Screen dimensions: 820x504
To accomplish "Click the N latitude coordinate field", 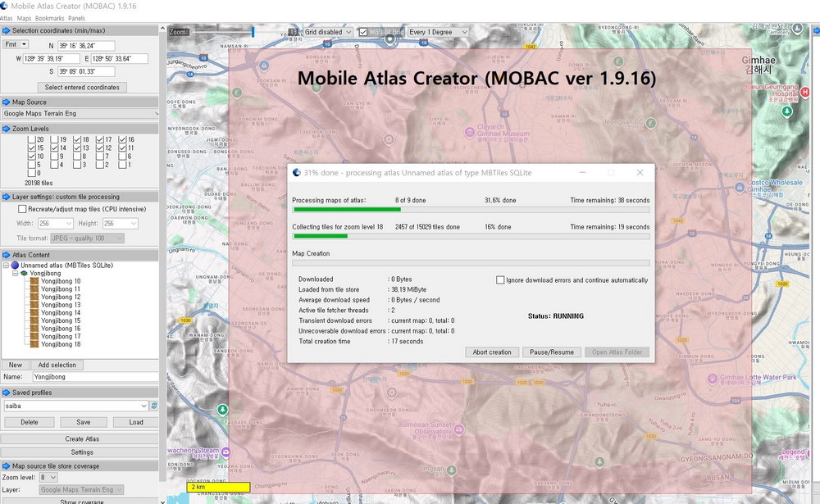I will pyautogui.click(x=86, y=46).
